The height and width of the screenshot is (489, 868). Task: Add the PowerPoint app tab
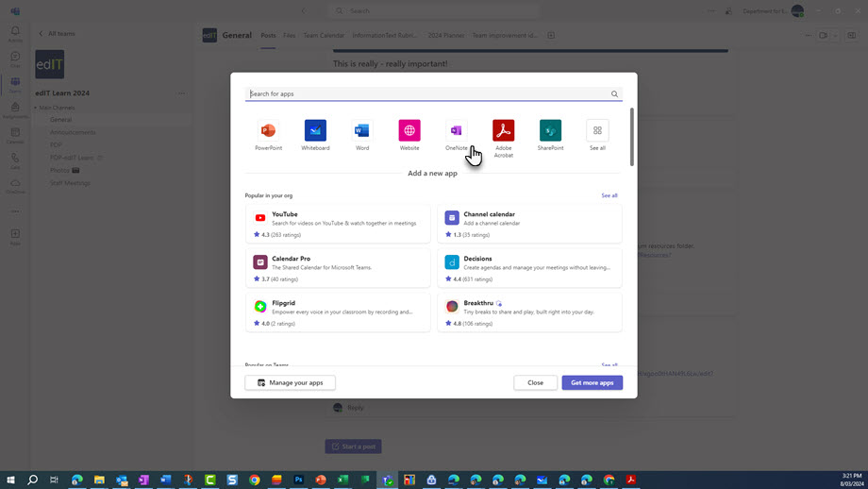click(x=269, y=130)
